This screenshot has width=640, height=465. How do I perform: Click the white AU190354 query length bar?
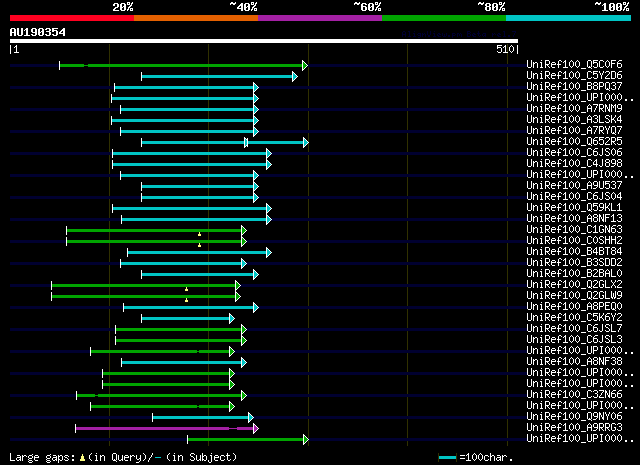click(264, 41)
